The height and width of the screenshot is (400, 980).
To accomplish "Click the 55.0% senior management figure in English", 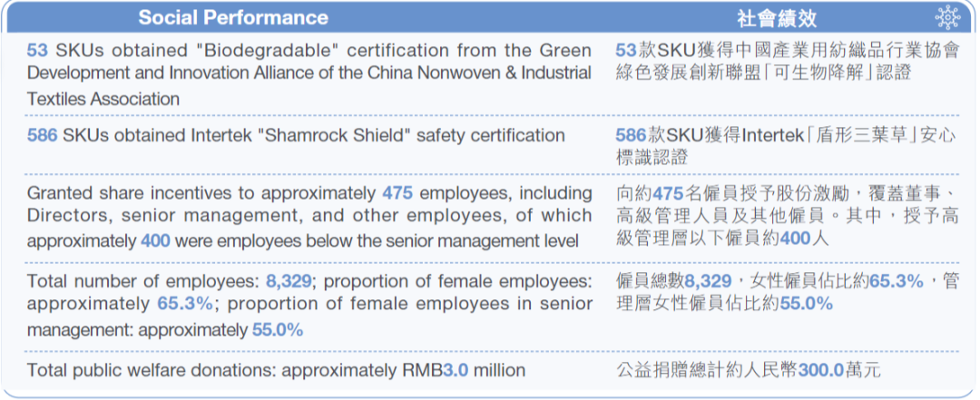I will pos(278,329).
